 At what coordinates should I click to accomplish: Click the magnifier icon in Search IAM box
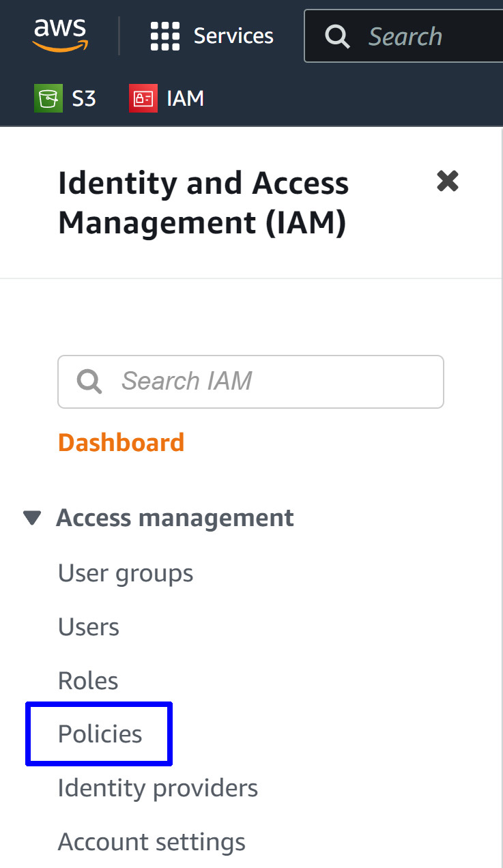point(89,381)
